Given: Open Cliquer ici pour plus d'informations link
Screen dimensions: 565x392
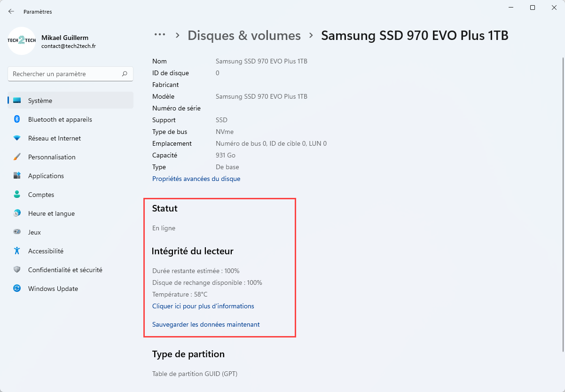Looking at the screenshot, I should click(x=203, y=306).
